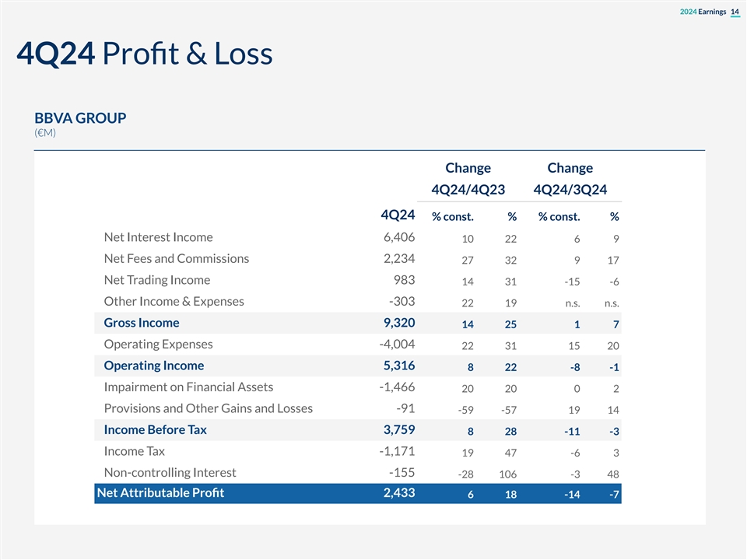Click Net Fees and Commissions value 2,234
Screen dimensions: 747x560
pos(395,259)
